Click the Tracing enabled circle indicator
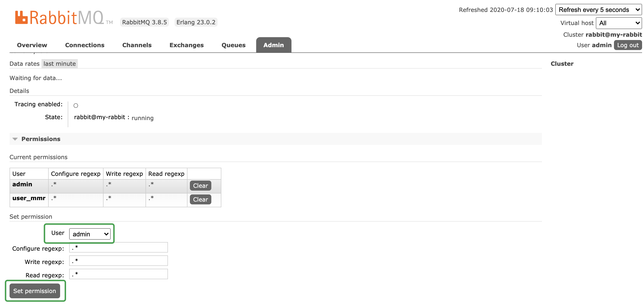644x304 pixels. 76,106
